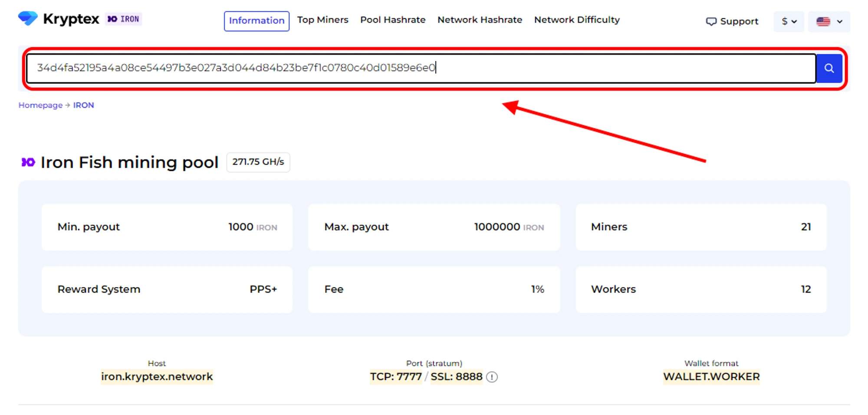Click the 271.75 GH/s hashrate badge
This screenshot has width=868, height=415.
pyautogui.click(x=258, y=162)
